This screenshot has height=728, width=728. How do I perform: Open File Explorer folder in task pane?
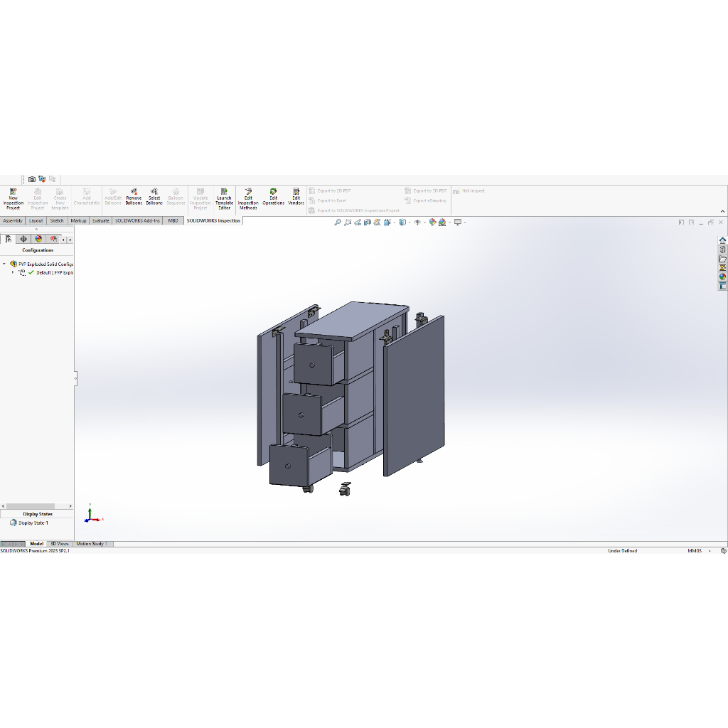click(x=722, y=259)
